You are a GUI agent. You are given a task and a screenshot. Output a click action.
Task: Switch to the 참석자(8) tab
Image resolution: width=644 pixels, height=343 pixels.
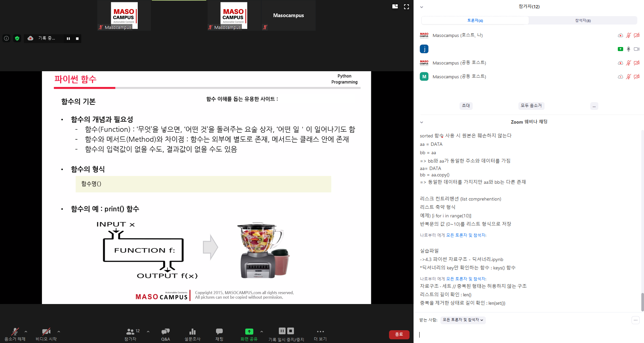point(583,20)
